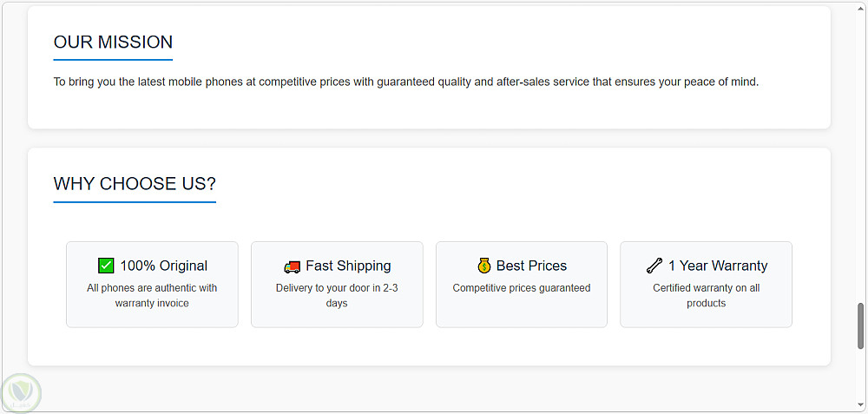Image resolution: width=868 pixels, height=414 pixels.
Task: Select the "Best Prices" card title
Action: click(531, 266)
